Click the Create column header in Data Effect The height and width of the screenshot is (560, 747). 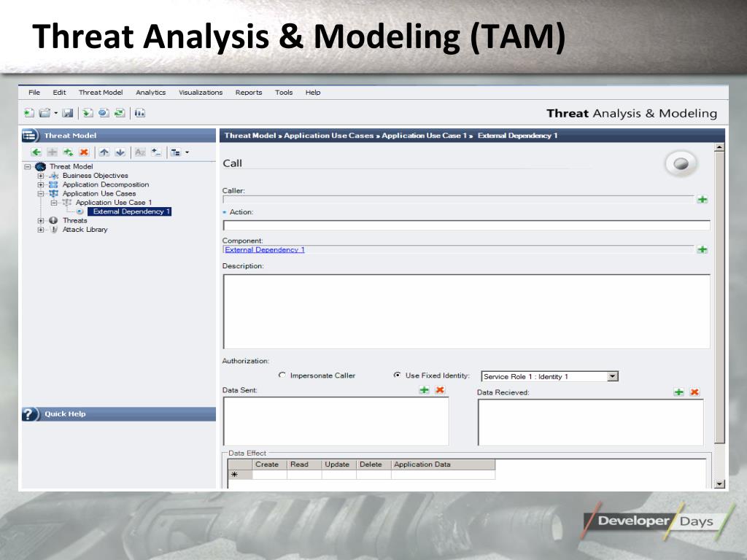point(269,464)
